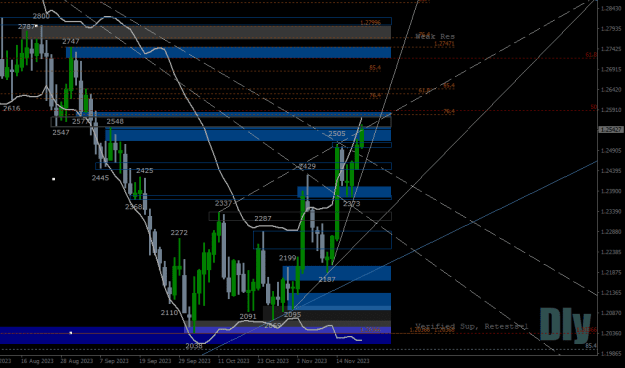The height and width of the screenshot is (368, 625).
Task: Click the 2547 level label
Action: tap(61, 132)
